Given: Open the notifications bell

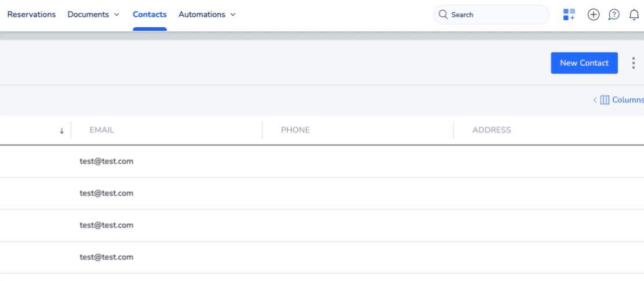Looking at the screenshot, I should pos(634,15).
